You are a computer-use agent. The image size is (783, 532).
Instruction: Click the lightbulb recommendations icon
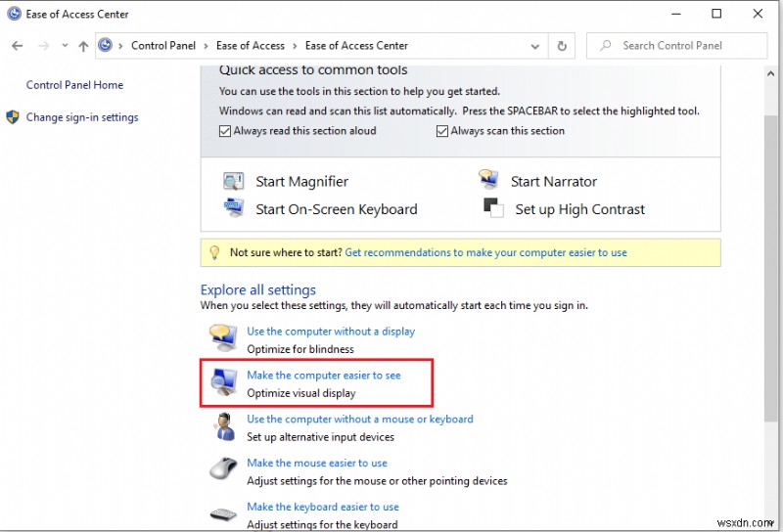[214, 252]
